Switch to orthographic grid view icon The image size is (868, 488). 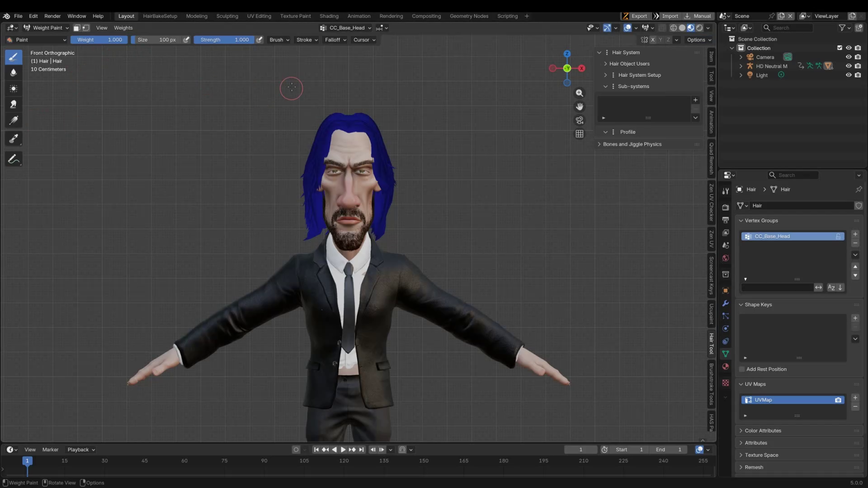pyautogui.click(x=579, y=134)
